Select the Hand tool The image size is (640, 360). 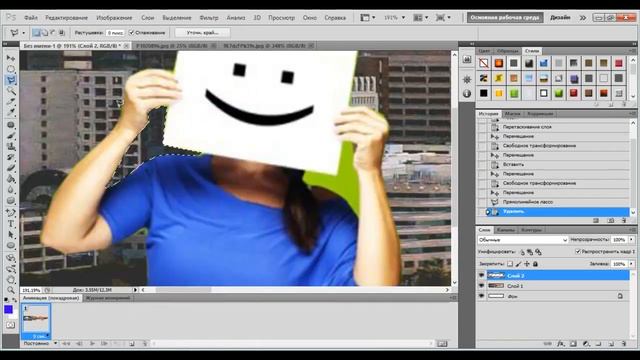pos(11,280)
